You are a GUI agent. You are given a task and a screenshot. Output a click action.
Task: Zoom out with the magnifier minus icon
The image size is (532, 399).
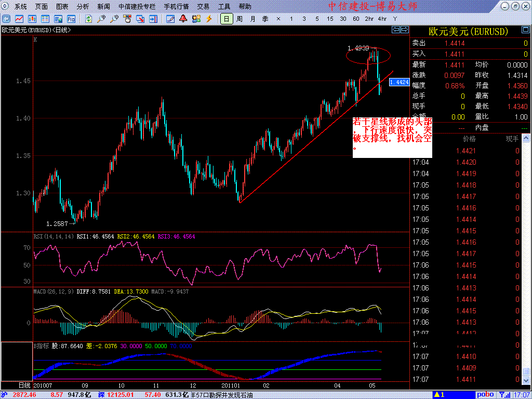114,19
